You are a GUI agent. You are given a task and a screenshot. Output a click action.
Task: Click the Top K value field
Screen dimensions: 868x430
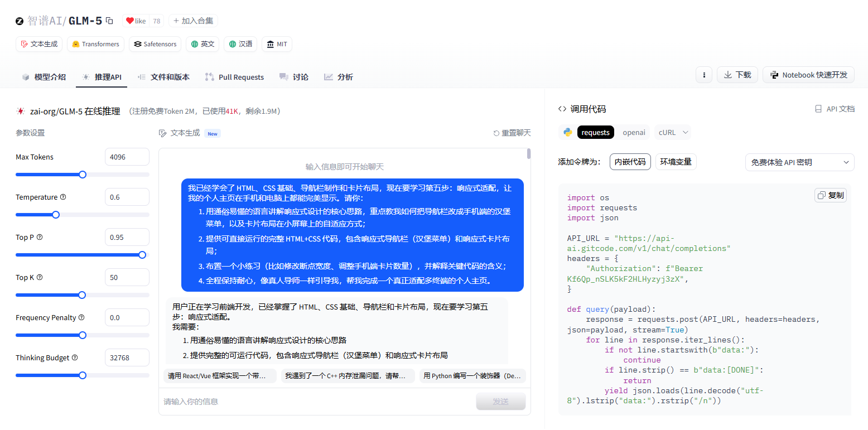pyautogui.click(x=127, y=277)
